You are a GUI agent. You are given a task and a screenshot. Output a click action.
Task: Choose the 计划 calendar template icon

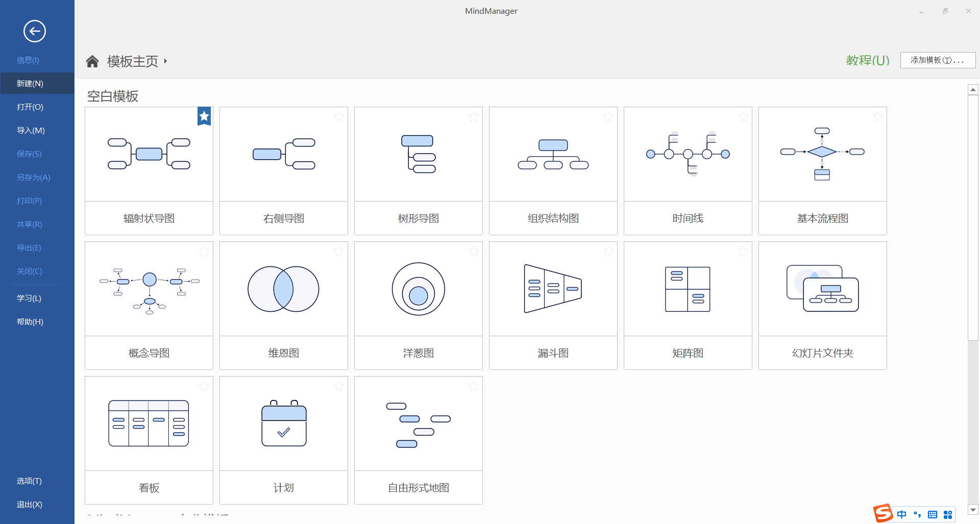pos(284,423)
